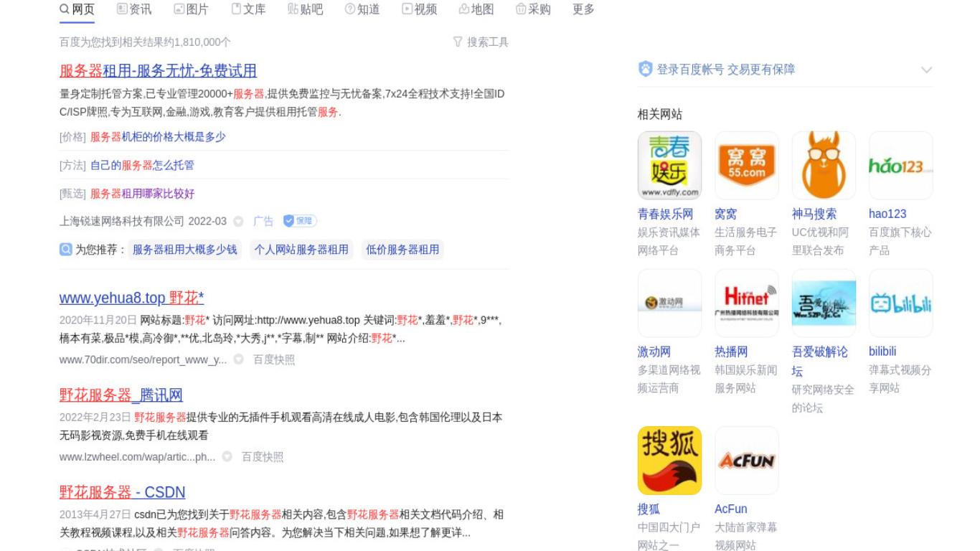Open 自己的服务器怎么托管 sublink
The image size is (980, 551).
point(142,165)
